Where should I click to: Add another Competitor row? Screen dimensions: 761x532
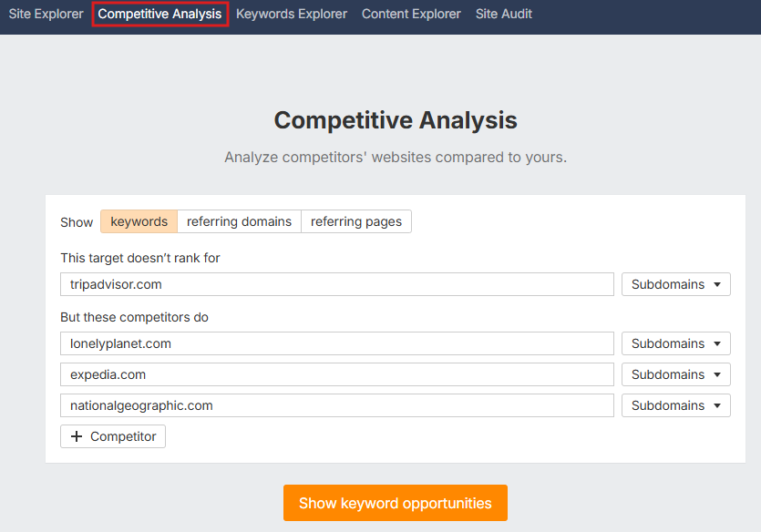pyautogui.click(x=113, y=436)
